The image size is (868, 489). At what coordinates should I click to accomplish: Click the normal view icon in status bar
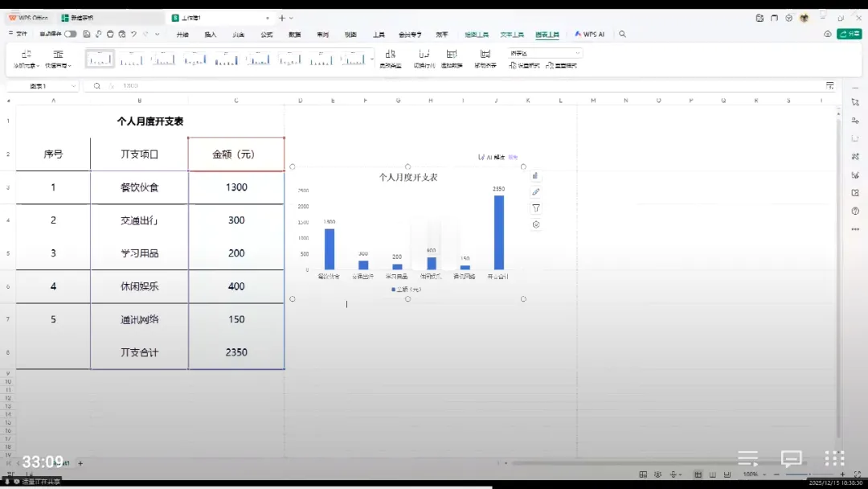pyautogui.click(x=698, y=475)
